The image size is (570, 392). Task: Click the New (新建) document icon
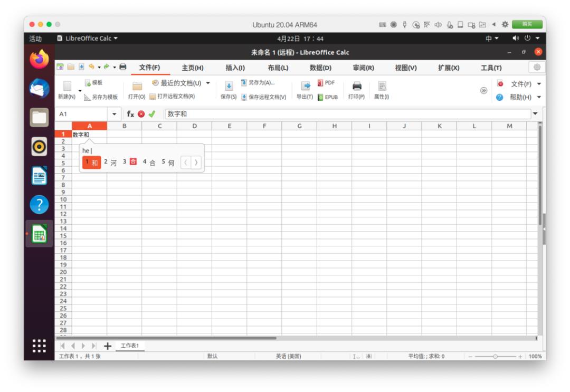coord(67,86)
